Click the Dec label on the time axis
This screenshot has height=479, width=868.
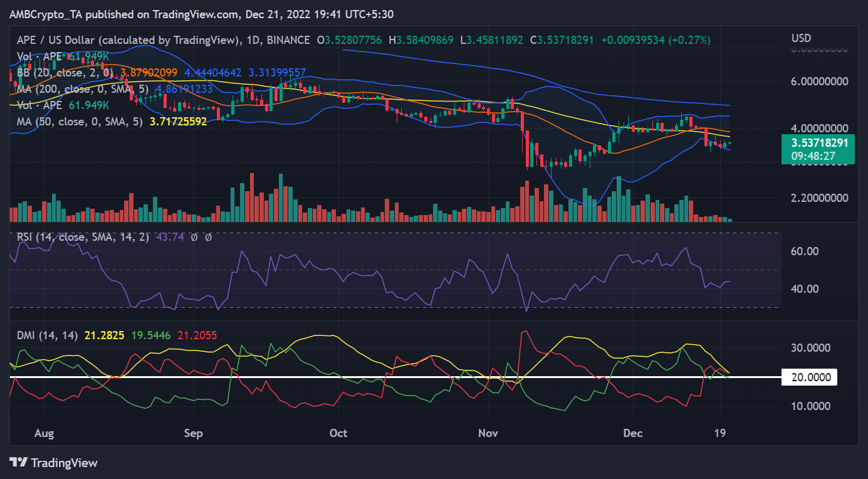pos(633,433)
